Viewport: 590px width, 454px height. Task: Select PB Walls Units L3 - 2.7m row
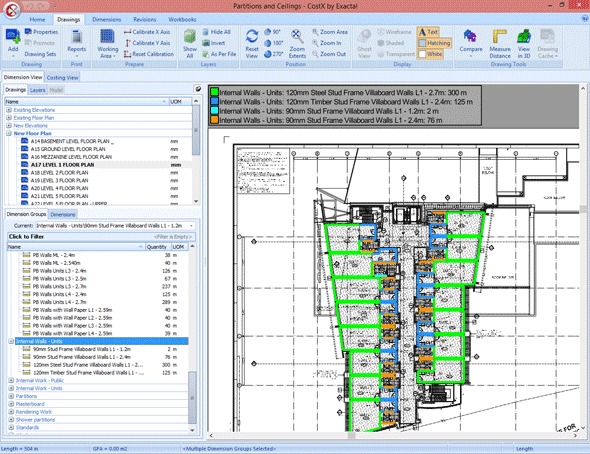[59, 287]
